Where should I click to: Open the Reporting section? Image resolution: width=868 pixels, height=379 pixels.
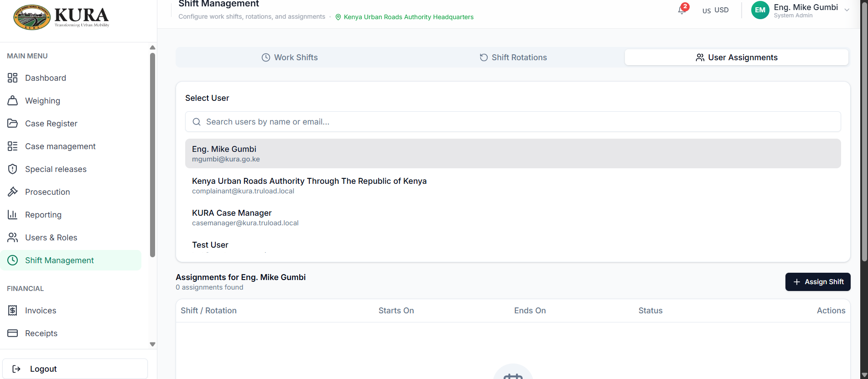[x=71, y=215]
